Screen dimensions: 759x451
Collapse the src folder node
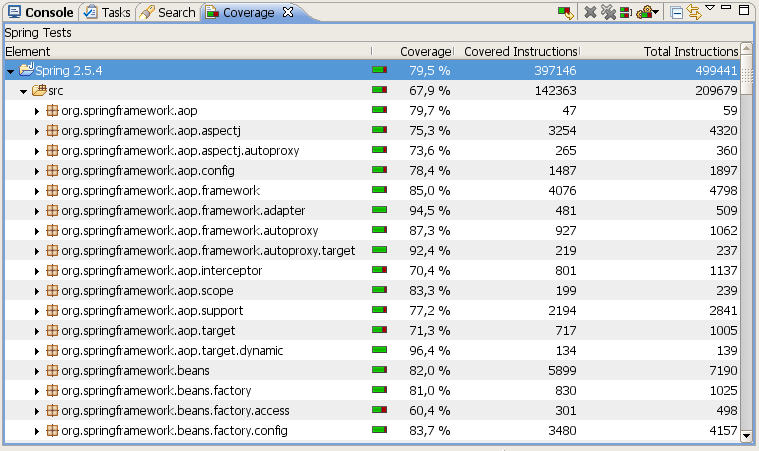[x=23, y=91]
